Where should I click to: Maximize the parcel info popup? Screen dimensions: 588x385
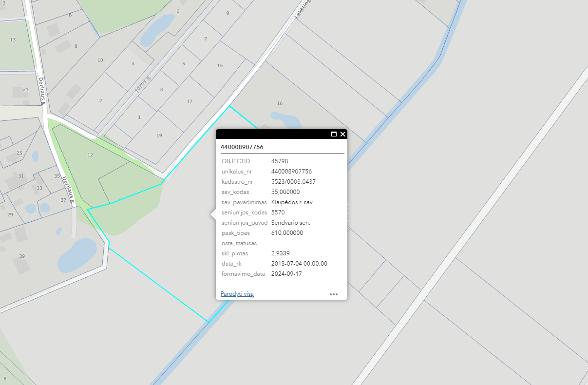point(334,134)
